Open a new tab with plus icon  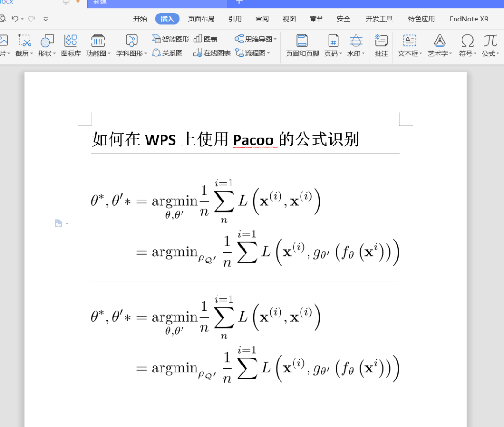click(239, 2)
